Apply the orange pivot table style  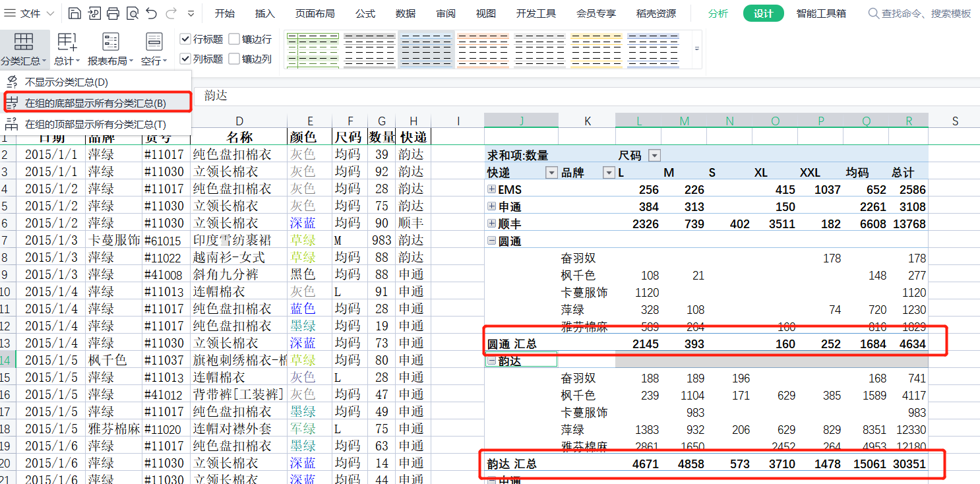pos(482,49)
